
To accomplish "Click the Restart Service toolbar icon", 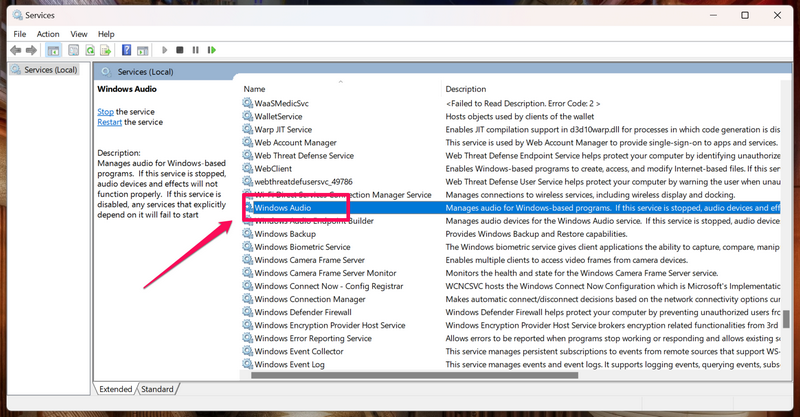I will click(x=211, y=50).
